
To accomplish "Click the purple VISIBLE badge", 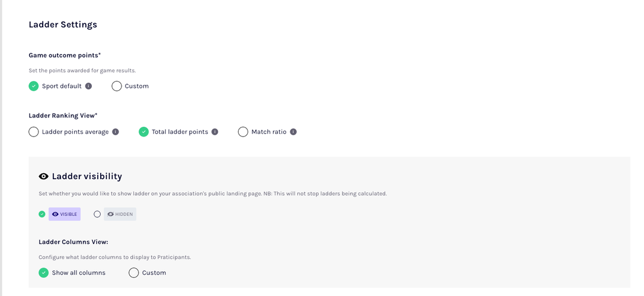I will point(65,214).
